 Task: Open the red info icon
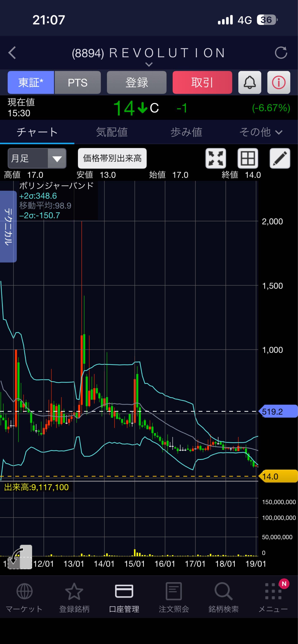[x=279, y=82]
